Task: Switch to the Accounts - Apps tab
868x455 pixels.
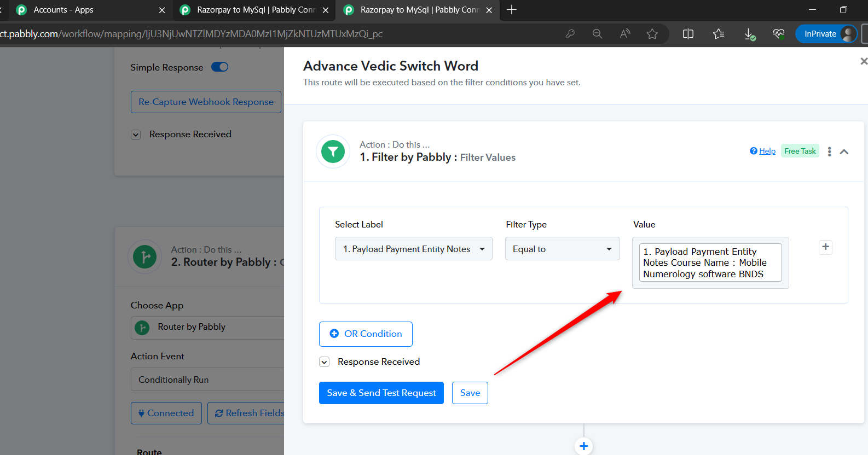Action: coord(91,10)
